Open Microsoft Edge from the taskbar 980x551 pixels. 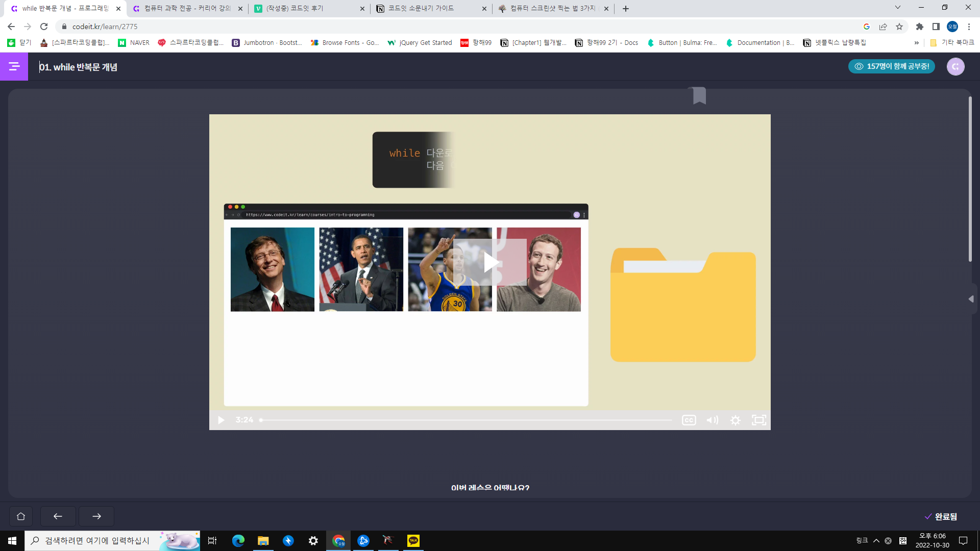(238, 541)
